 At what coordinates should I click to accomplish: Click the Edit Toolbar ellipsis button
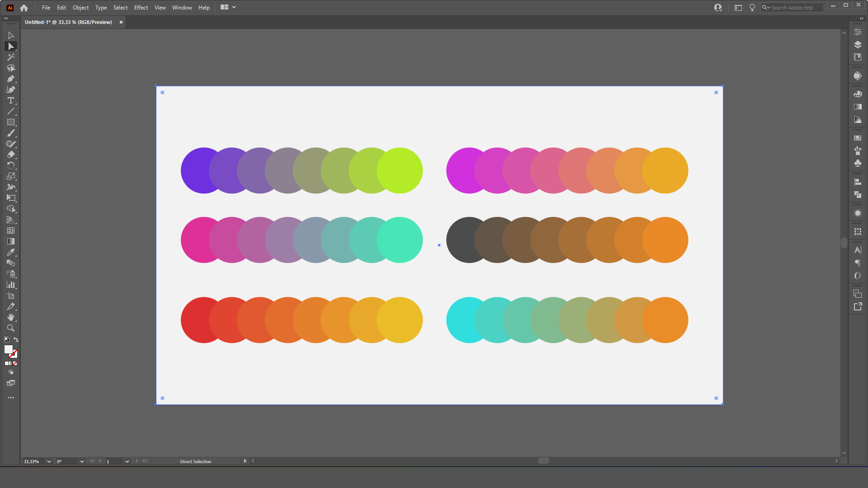pyautogui.click(x=11, y=398)
